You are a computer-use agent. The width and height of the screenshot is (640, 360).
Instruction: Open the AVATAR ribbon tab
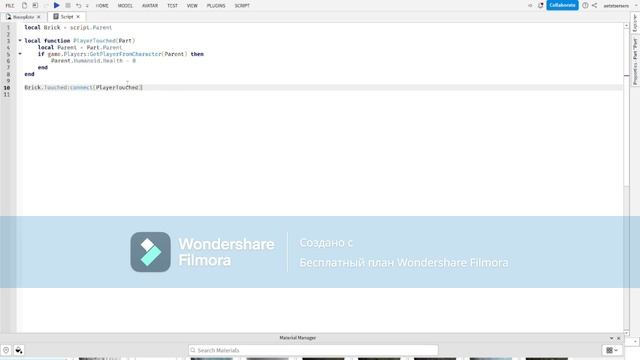point(150,6)
